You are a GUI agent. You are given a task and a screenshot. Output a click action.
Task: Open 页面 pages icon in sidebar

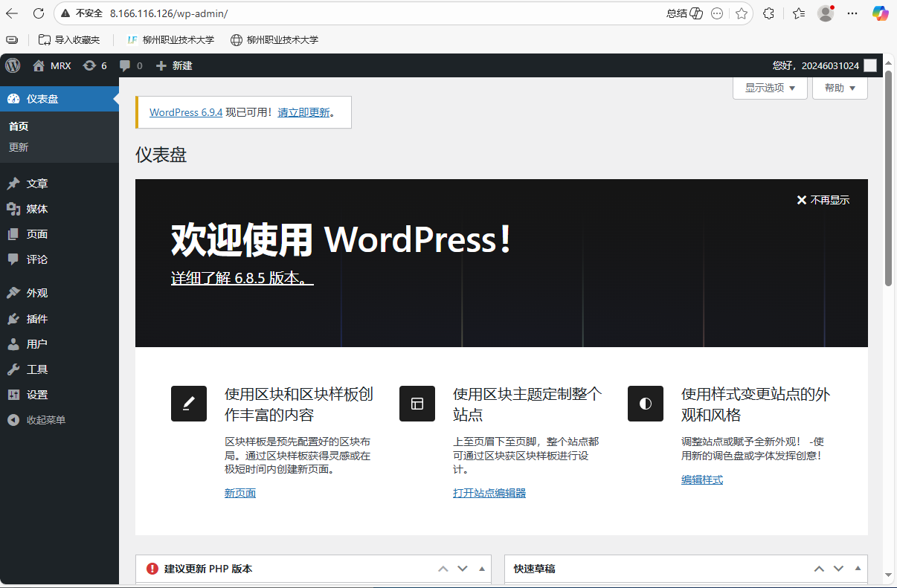13,234
